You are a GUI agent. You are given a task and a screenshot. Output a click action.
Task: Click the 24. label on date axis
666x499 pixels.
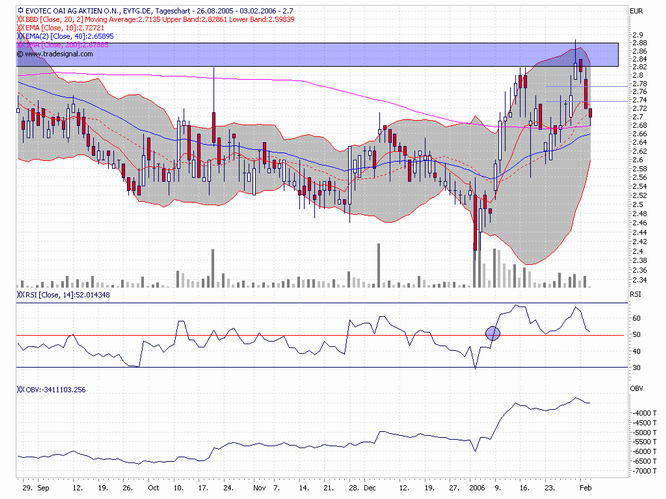pyautogui.click(x=228, y=488)
